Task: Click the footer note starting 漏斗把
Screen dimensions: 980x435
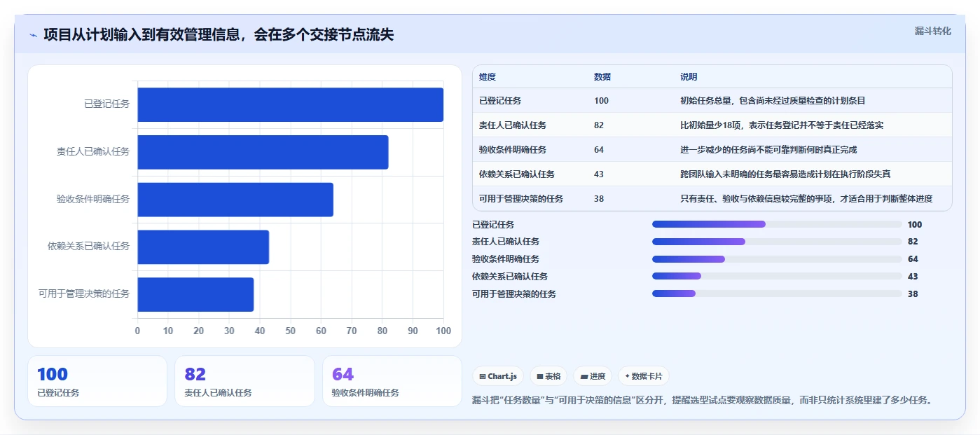Action: coord(703,401)
